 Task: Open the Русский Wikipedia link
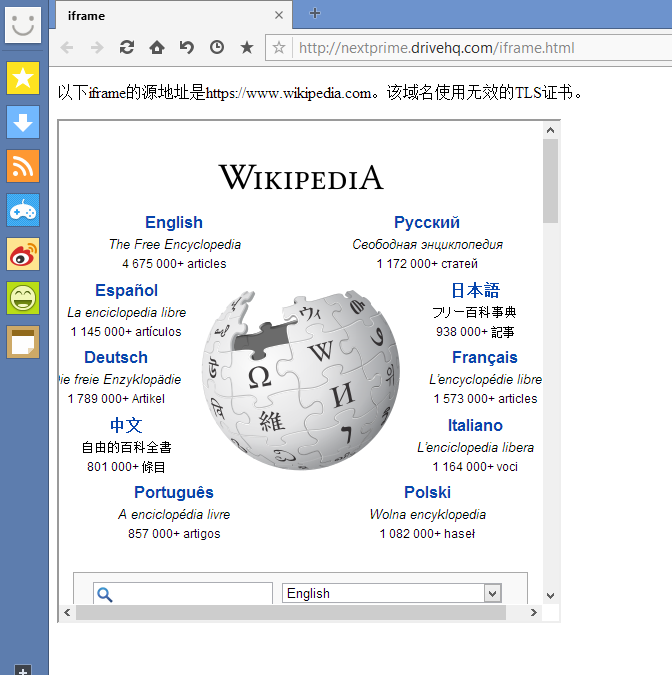pos(427,223)
